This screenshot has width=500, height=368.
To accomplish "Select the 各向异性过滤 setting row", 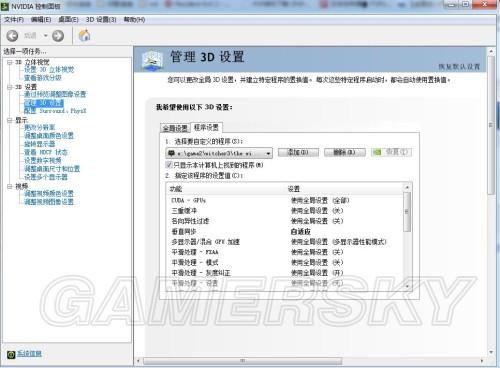I will coord(285,221).
